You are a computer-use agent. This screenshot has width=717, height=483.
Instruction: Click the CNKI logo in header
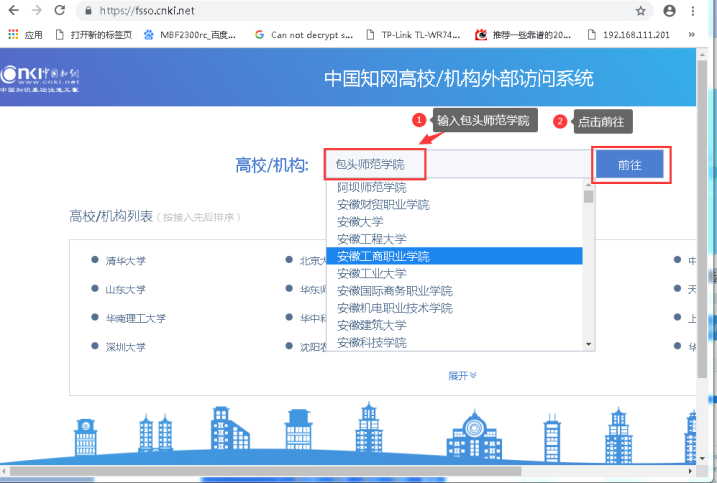point(40,79)
